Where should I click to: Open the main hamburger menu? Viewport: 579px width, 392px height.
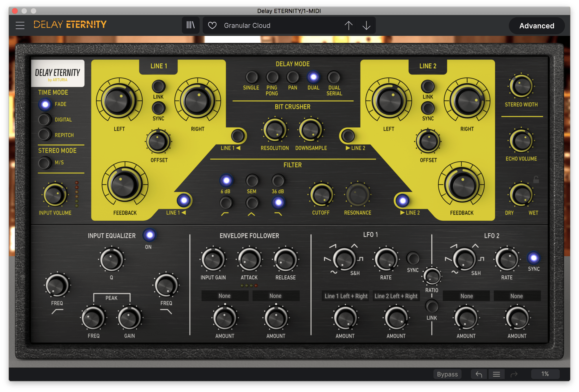point(20,25)
